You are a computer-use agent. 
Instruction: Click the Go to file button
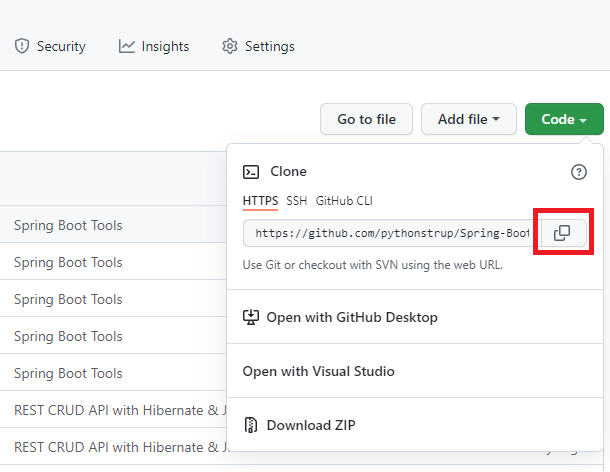[x=366, y=119]
